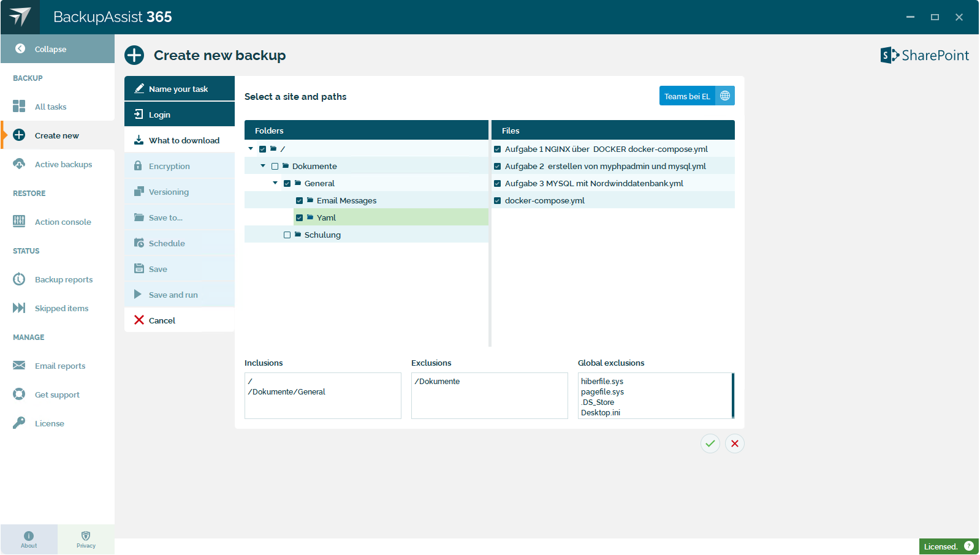
Task: Collapse the root folder tree node
Action: click(x=251, y=148)
